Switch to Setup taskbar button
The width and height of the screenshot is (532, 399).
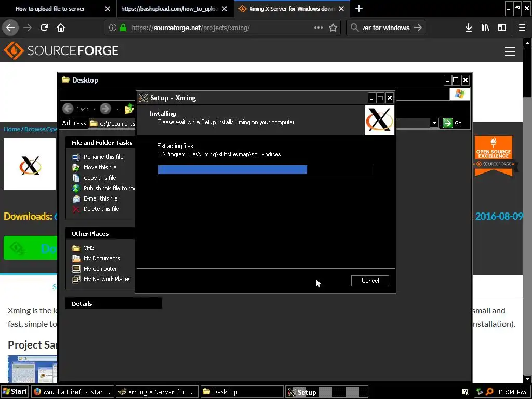326,392
